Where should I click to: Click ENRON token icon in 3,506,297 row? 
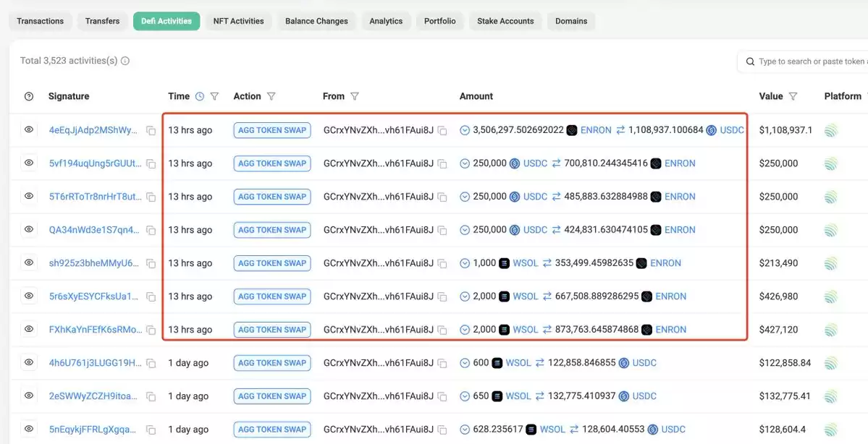pos(572,130)
